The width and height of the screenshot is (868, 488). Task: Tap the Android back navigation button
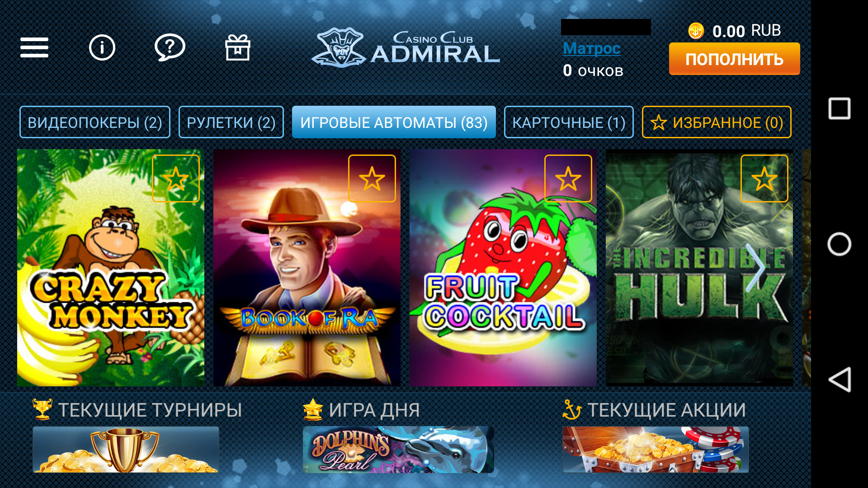[840, 380]
